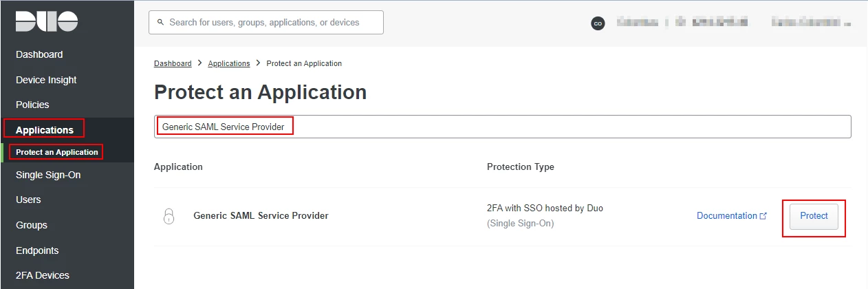The height and width of the screenshot is (289, 868).
Task: Click the Application column header
Action: [178, 167]
